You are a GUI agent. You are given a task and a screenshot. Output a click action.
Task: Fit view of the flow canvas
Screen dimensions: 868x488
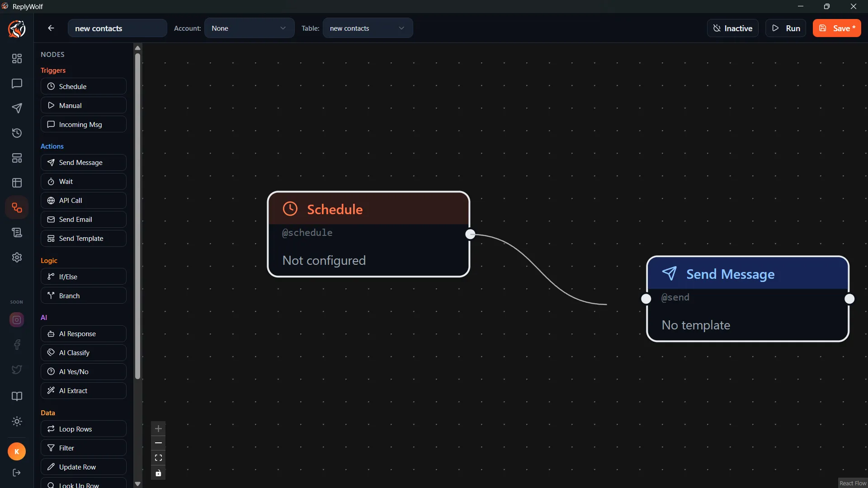158,458
